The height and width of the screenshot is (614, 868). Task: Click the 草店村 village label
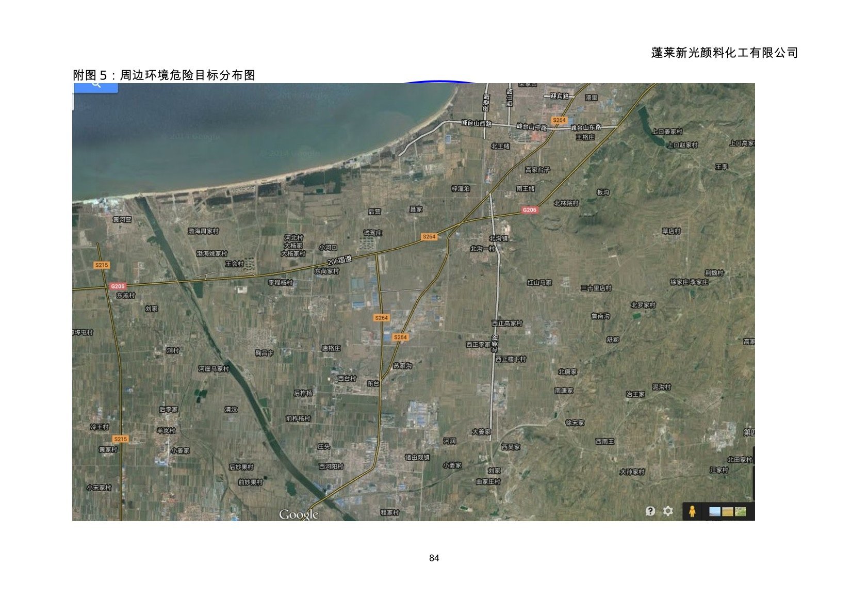tap(672, 231)
